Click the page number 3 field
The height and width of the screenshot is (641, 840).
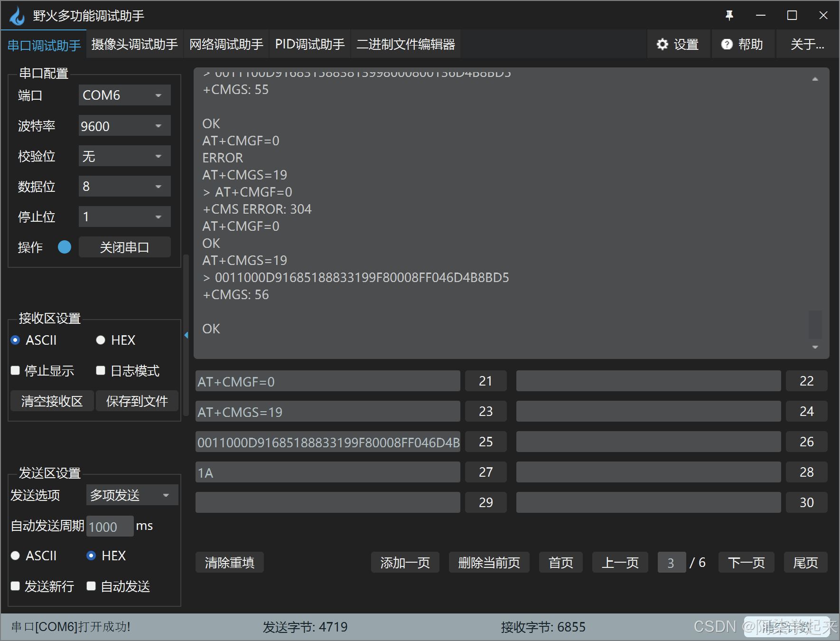coord(672,562)
